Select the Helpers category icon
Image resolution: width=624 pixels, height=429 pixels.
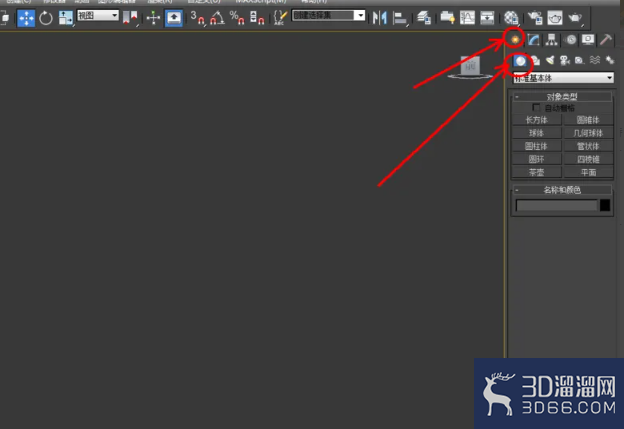[579, 60]
